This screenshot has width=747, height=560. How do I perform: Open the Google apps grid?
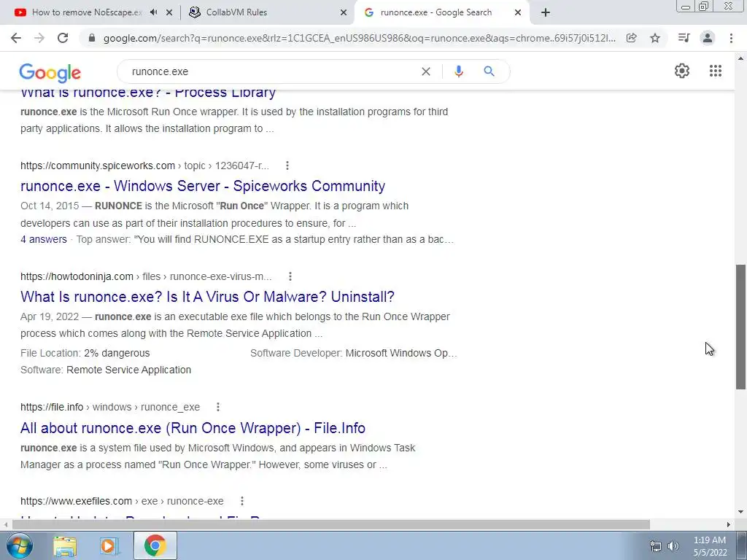(715, 71)
